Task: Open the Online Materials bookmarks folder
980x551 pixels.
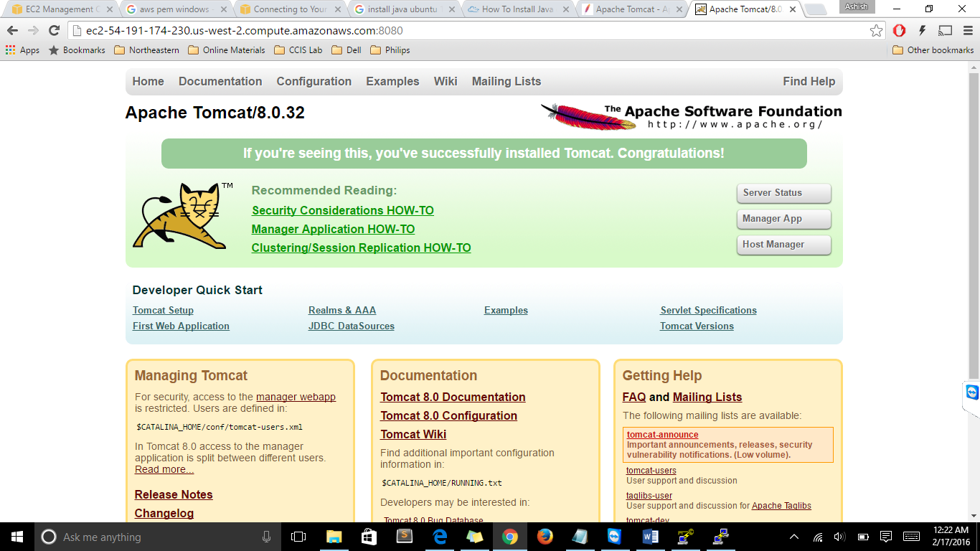Action: (x=227, y=50)
